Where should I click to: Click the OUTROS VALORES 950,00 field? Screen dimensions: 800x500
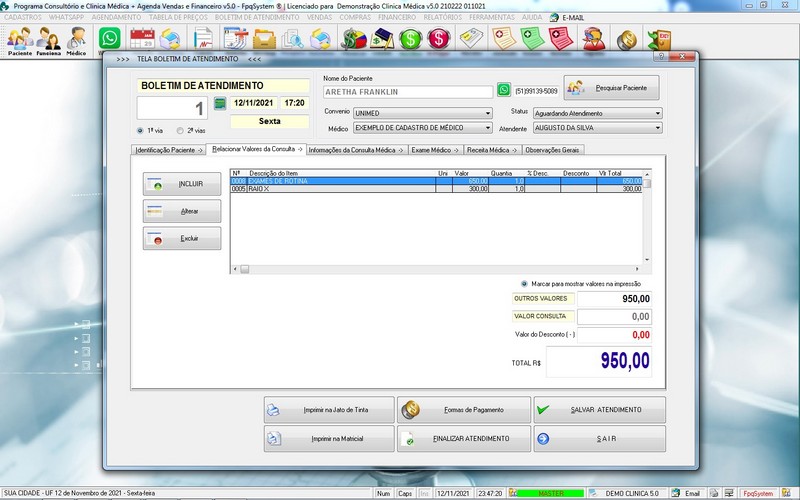(x=614, y=298)
